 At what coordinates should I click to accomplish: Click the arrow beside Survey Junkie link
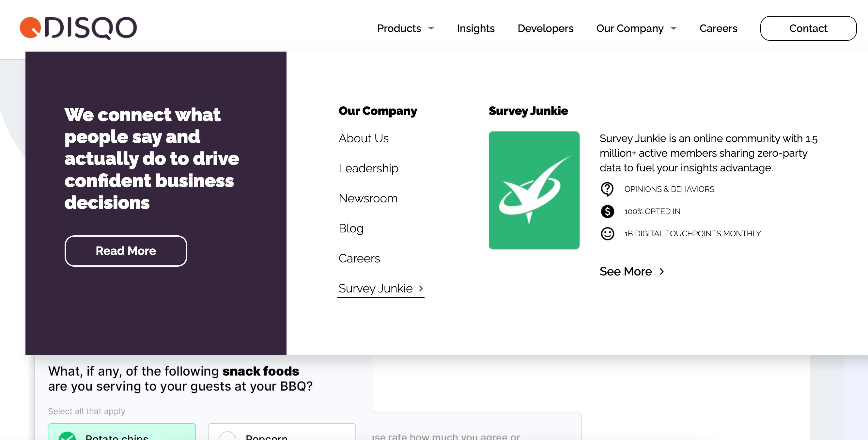(421, 288)
